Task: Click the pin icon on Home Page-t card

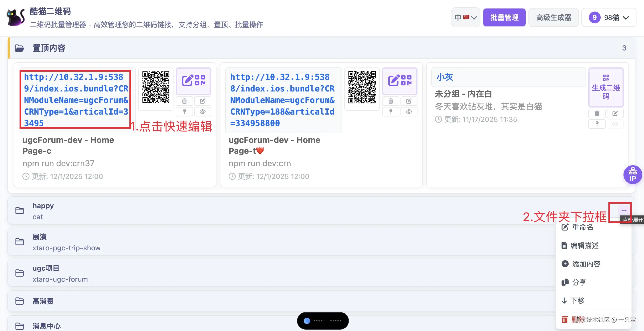Action: tap(391, 112)
